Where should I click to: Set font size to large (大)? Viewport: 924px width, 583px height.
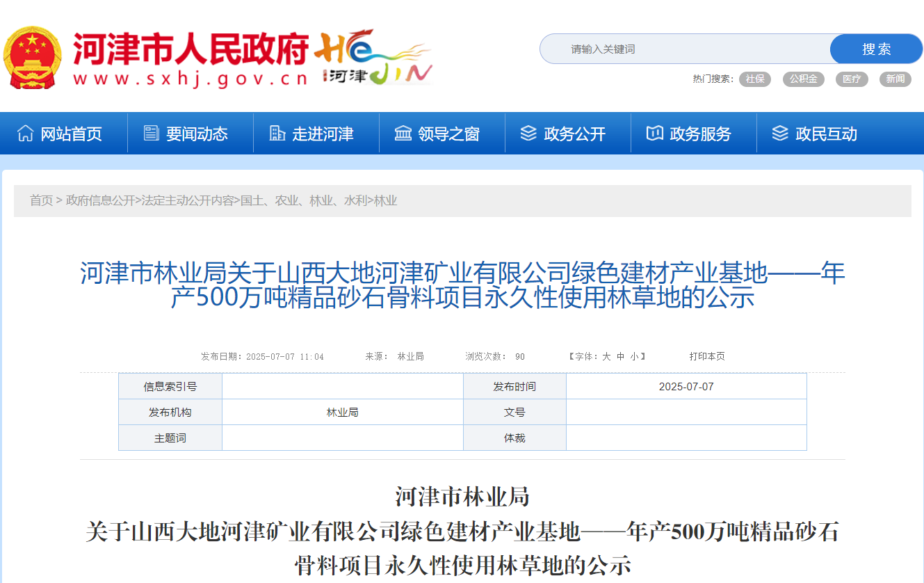pos(606,356)
